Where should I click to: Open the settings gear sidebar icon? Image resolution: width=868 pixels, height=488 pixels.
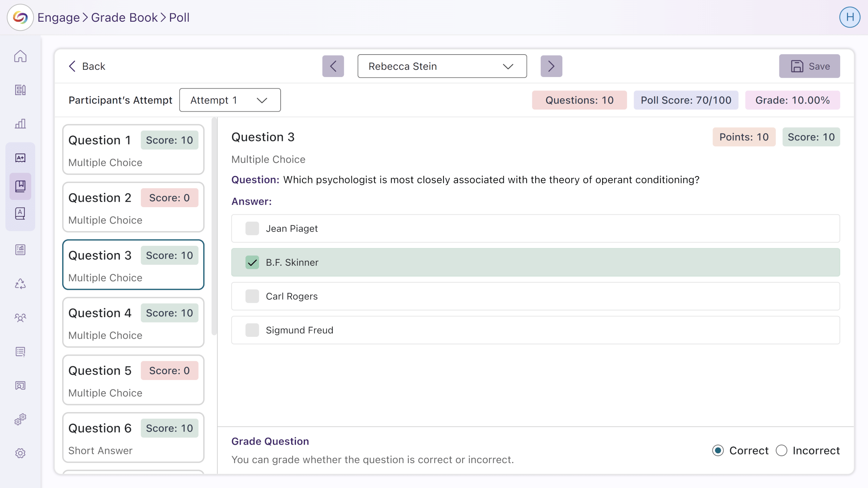(x=20, y=453)
